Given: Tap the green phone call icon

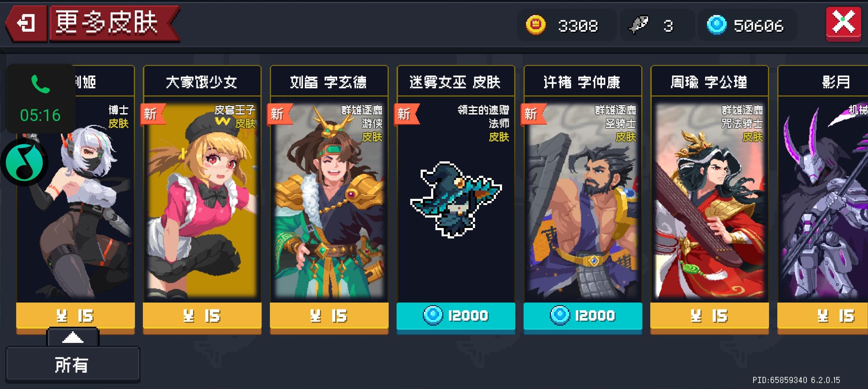Looking at the screenshot, I should tap(40, 84).
